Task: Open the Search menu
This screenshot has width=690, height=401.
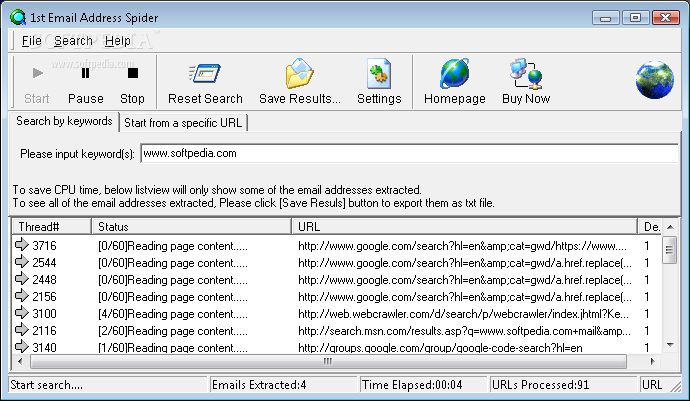Action: tap(73, 41)
